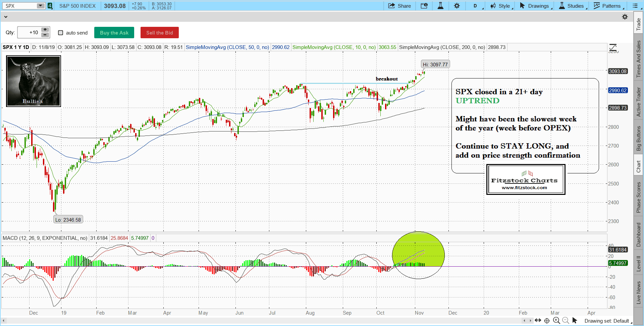The height and width of the screenshot is (326, 644).
Task: Collapse the trade bar with the chevron
Action: (x=6, y=17)
